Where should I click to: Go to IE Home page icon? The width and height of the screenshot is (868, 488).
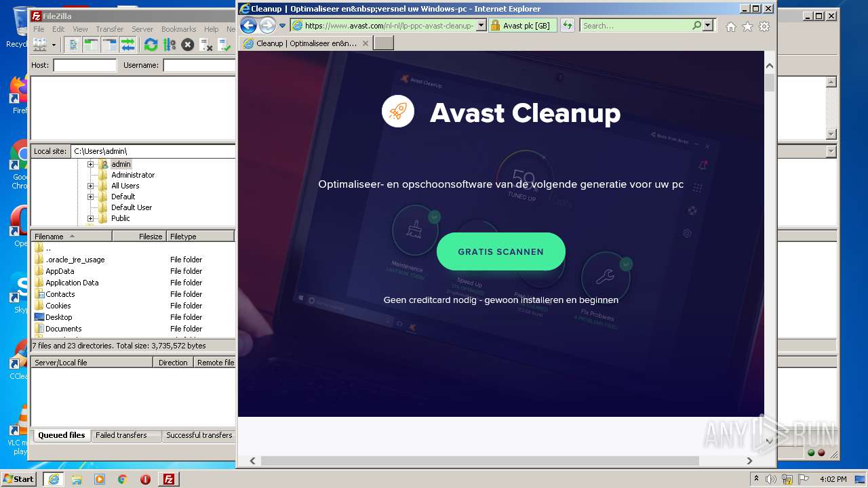730,26
